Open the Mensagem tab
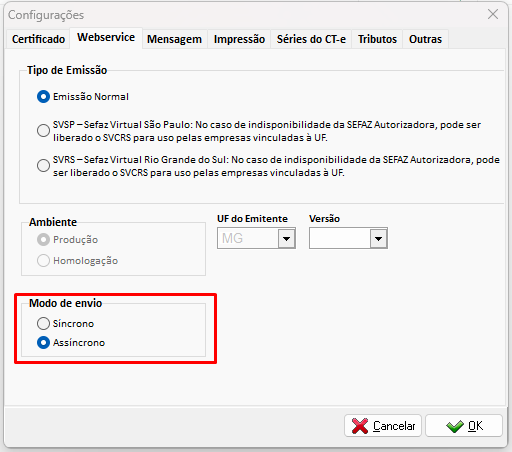 pos(174,39)
